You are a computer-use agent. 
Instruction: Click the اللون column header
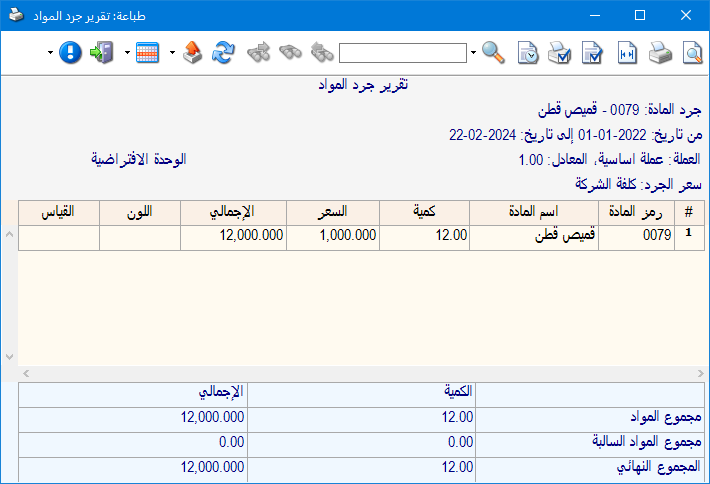pos(140,212)
